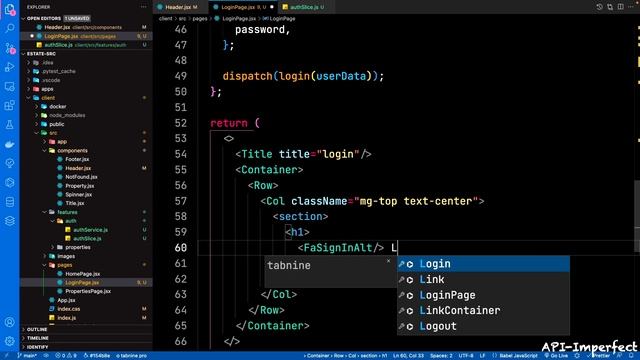Click the UTF-8 encoding indicator
Screen dimensions: 640x360
click(466, 356)
